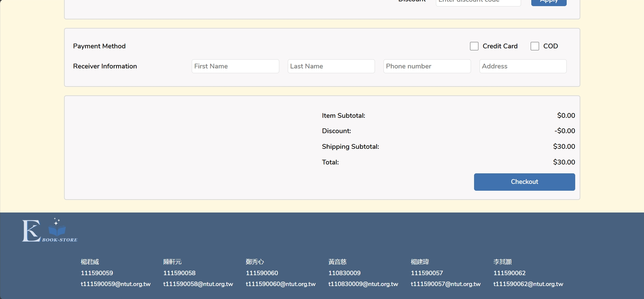
Task: Open email t111590059@ntut.org.tw
Action: (115, 284)
